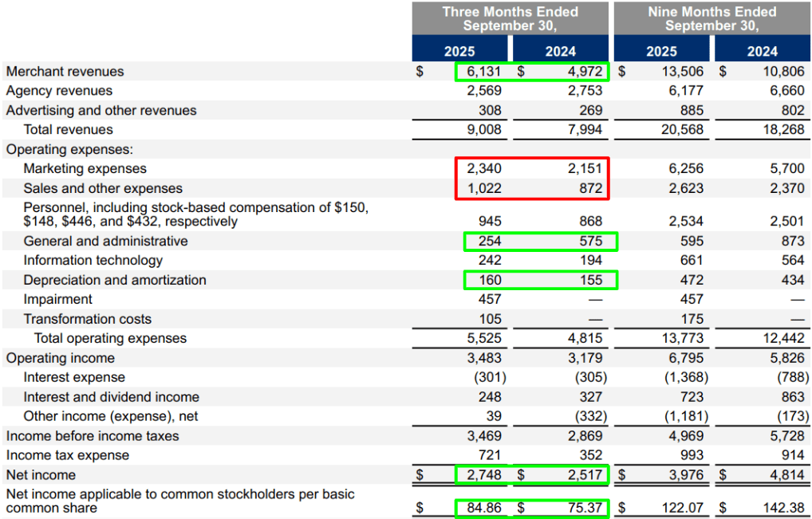This screenshot has height=519, width=812.
Task: Click the highlighted per-share value 84.86
Action: [487, 507]
